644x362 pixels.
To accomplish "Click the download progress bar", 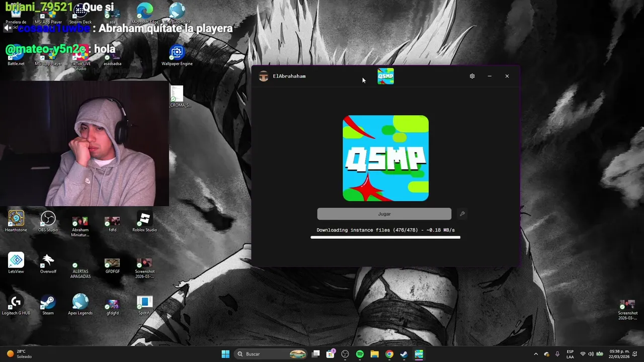I will [x=385, y=237].
